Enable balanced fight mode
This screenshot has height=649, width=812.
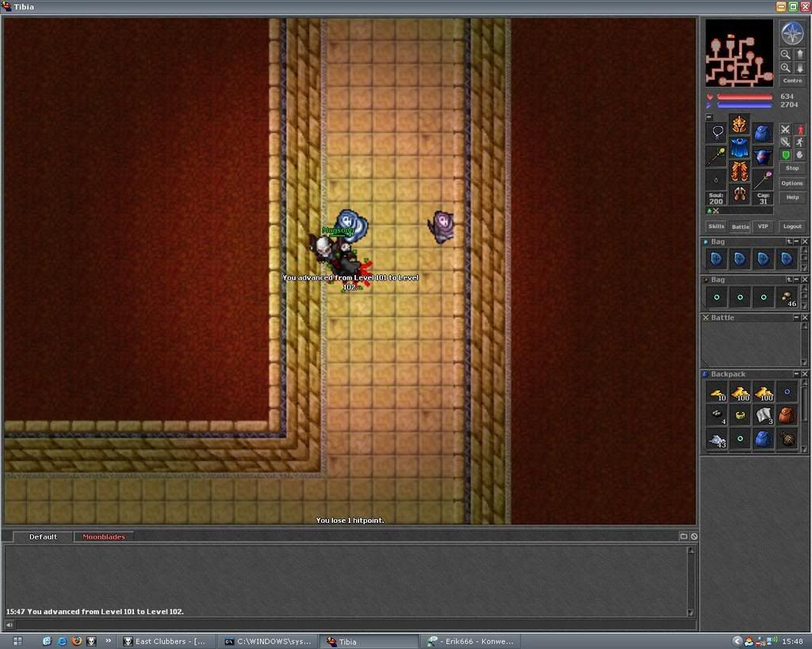click(x=786, y=142)
